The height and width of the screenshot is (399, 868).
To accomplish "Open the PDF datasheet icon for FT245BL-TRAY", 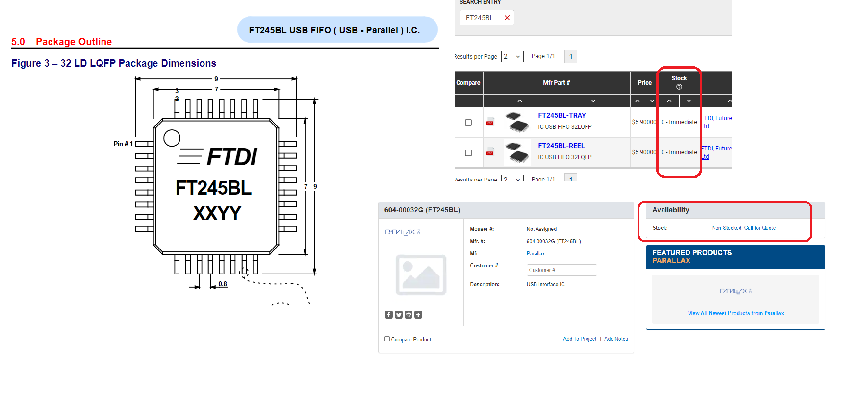I will pyautogui.click(x=489, y=123).
